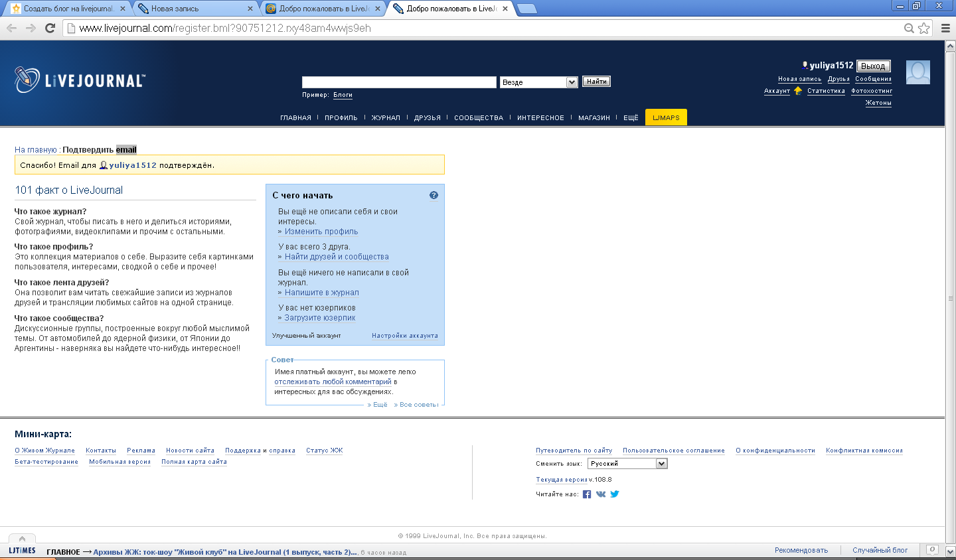The height and width of the screenshot is (560, 956).
Task: Open the «Сообщения» header link
Action: 873,79
